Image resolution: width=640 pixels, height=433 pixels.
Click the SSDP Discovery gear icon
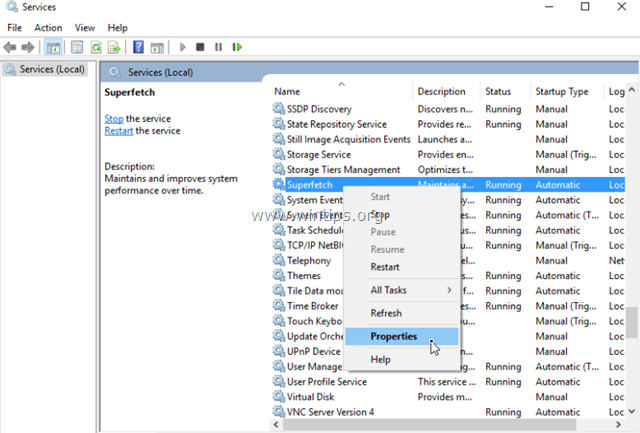[x=279, y=109]
